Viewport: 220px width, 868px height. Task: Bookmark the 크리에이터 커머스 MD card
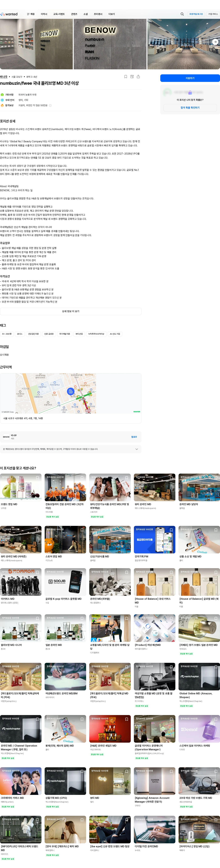[x=37, y=772]
